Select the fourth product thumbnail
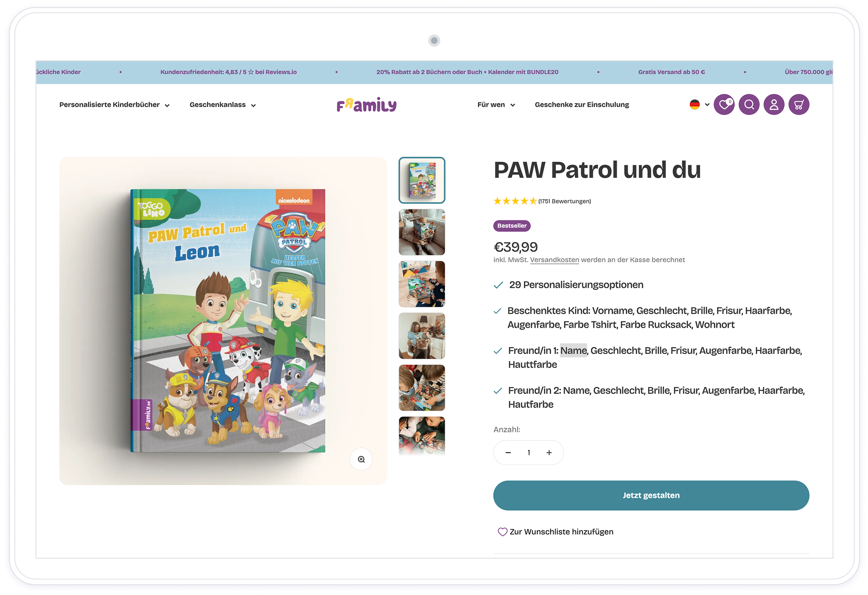 (x=422, y=336)
